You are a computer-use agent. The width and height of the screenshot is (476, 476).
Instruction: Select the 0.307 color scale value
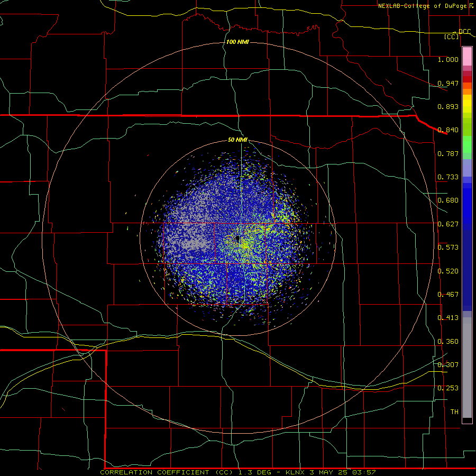[x=448, y=365]
